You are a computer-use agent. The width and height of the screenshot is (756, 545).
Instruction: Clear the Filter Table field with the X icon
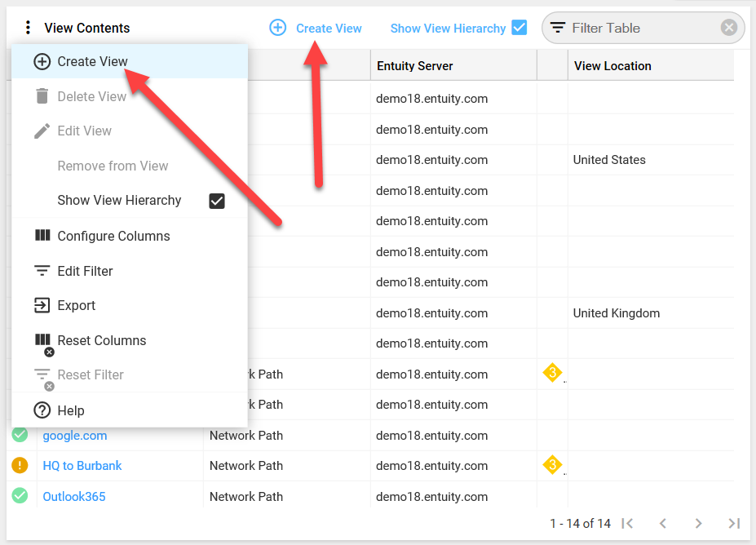pyautogui.click(x=728, y=27)
